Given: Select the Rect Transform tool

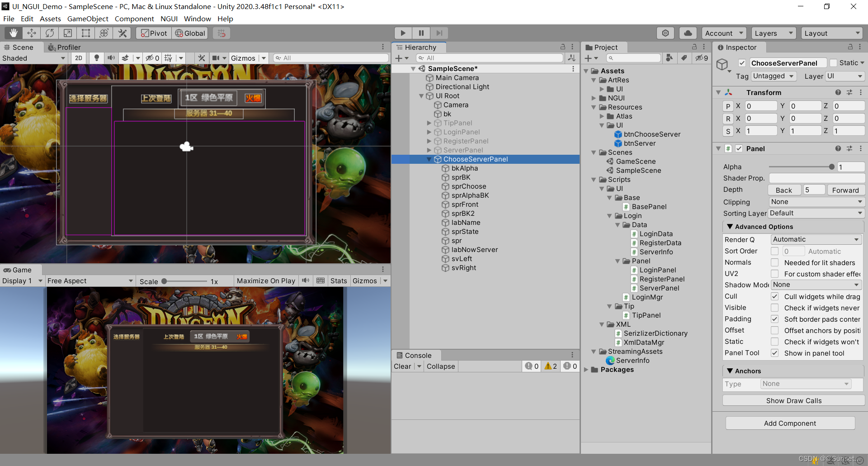Looking at the screenshot, I should coord(86,33).
